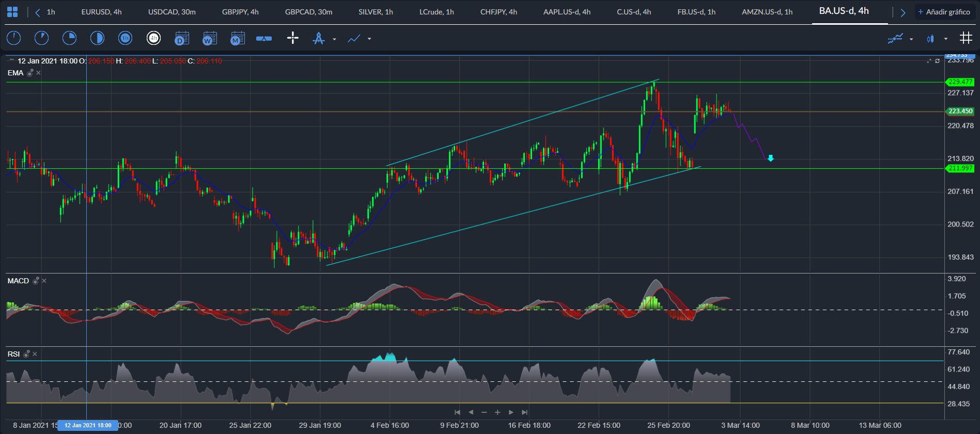
Task: Open the AMZN.US-d, 1h tab
Action: [767, 12]
